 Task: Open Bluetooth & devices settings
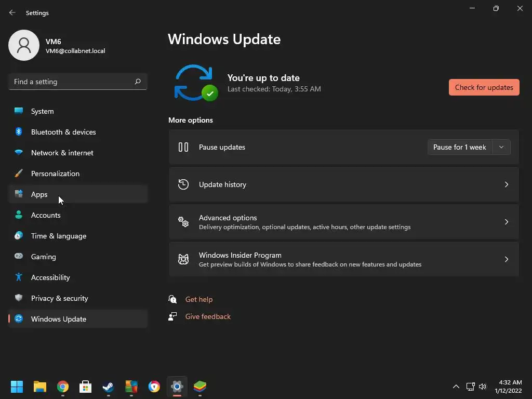coord(78,132)
